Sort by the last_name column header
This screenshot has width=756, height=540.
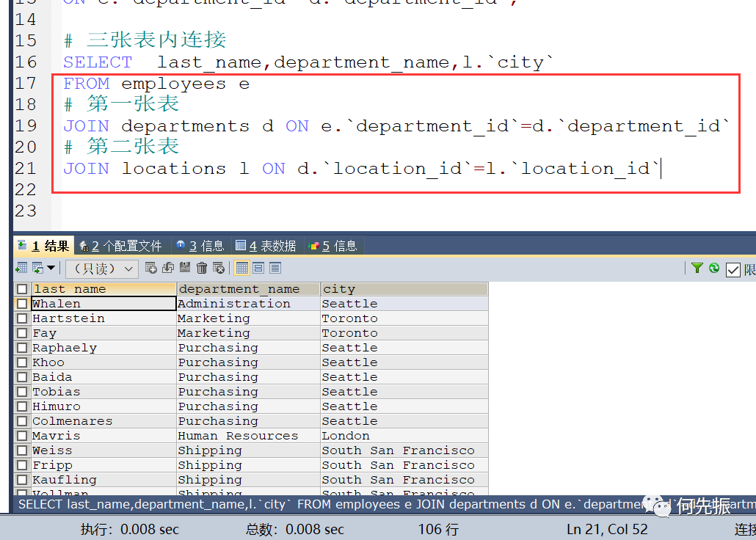click(x=103, y=289)
